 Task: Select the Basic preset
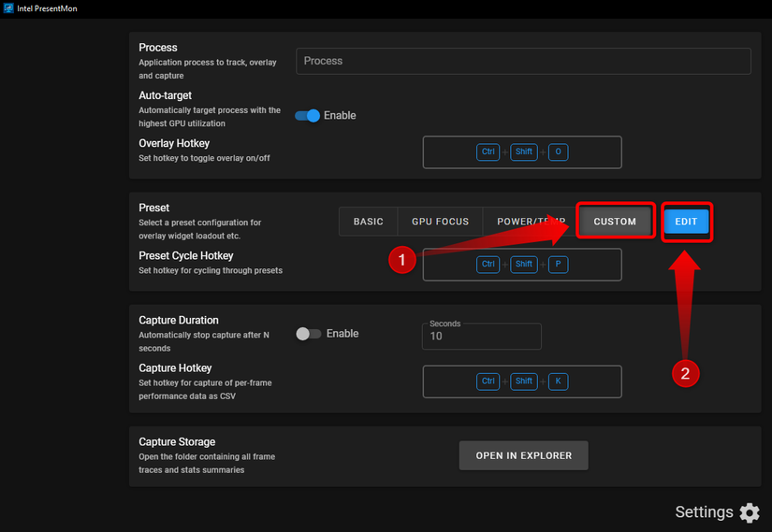coord(368,222)
